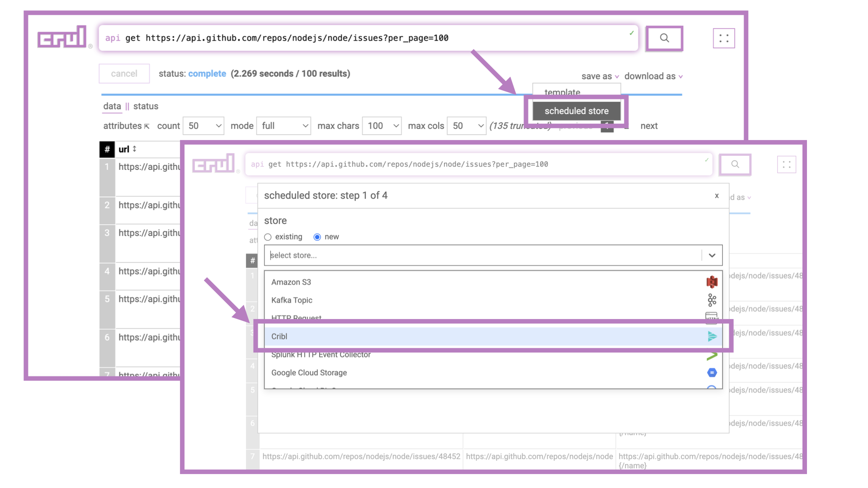
Task: Open the count dropdown
Action: pyautogui.click(x=203, y=126)
